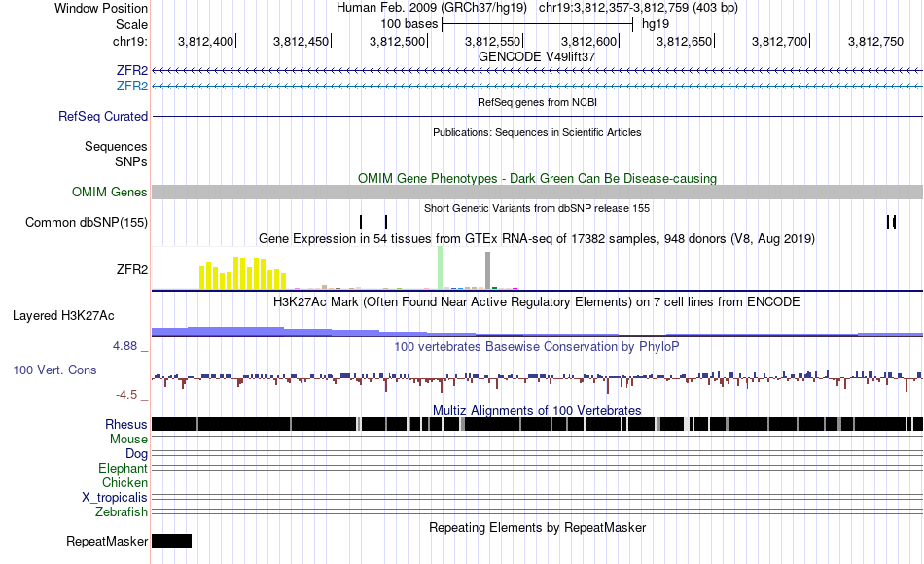
Task: Click the RepeatMasker black repeat block
Action: (171, 541)
